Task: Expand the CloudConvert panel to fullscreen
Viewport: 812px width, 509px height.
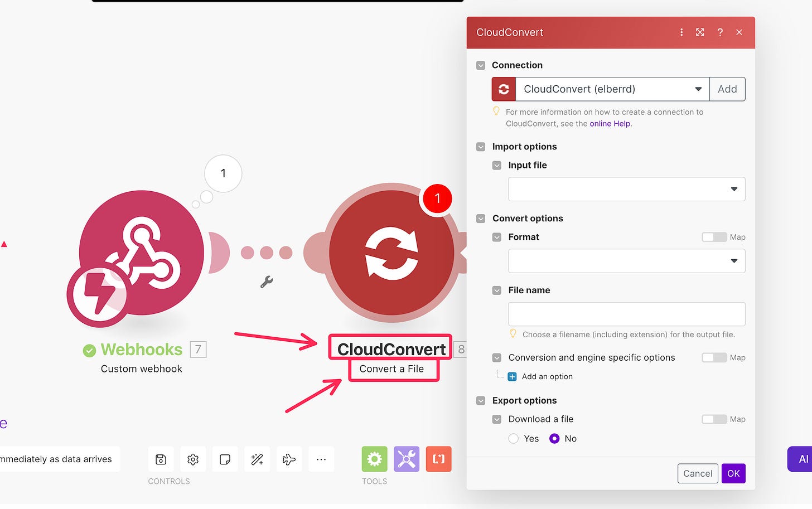Action: point(700,32)
